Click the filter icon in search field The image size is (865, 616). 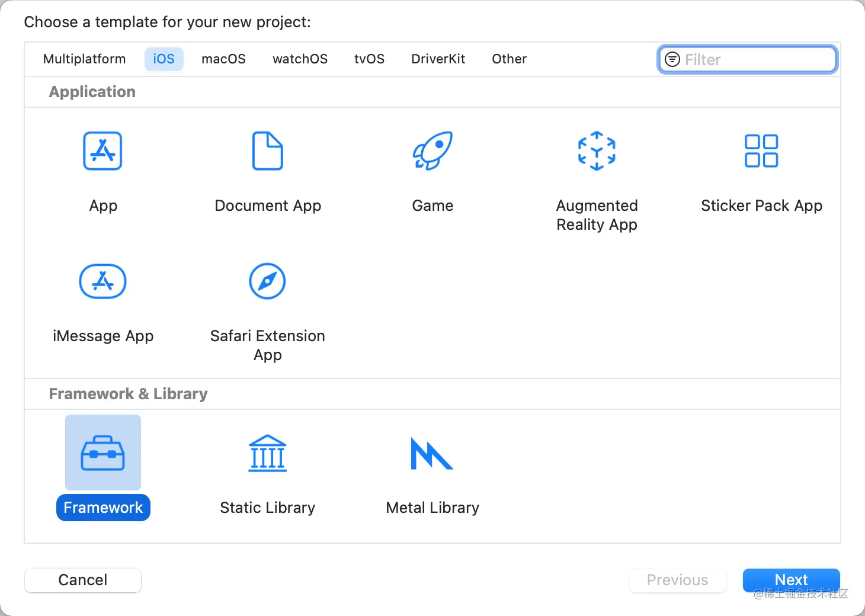(672, 59)
